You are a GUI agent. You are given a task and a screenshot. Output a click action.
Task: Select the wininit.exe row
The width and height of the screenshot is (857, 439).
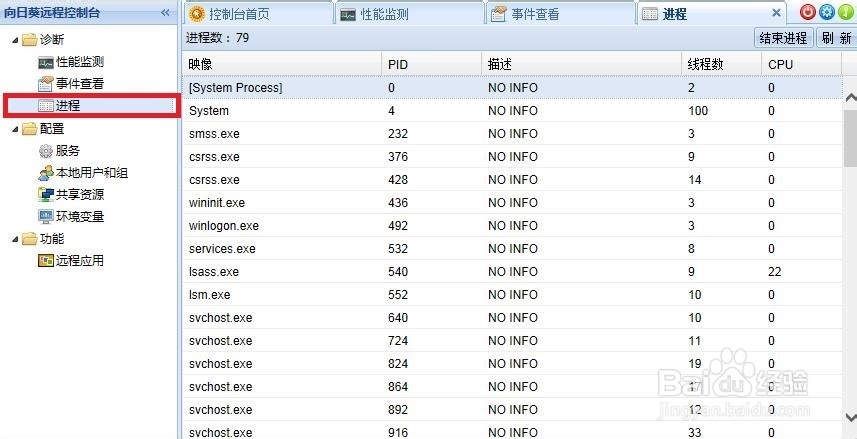(x=512, y=203)
